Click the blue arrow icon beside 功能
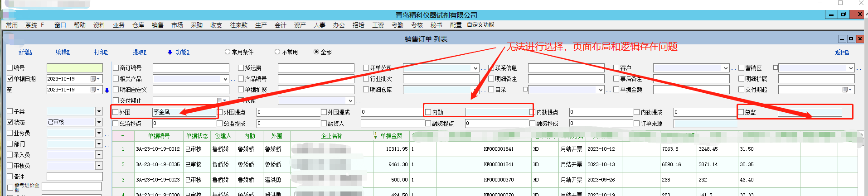This screenshot has height=196, width=868. 170,53
